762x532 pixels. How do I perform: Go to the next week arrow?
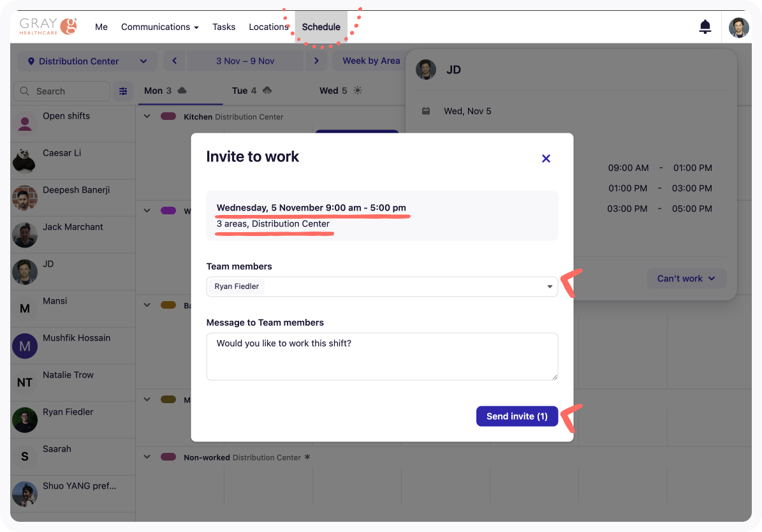pyautogui.click(x=316, y=61)
